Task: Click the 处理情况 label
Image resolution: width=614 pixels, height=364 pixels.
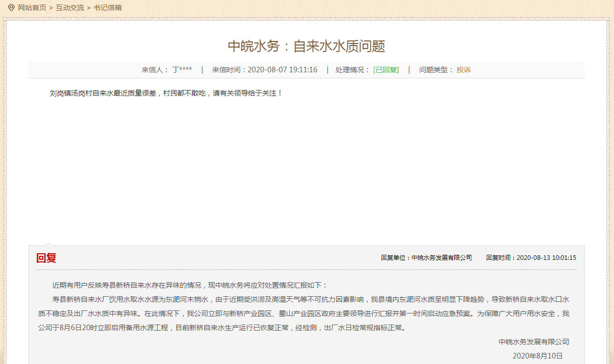Action: click(x=353, y=70)
